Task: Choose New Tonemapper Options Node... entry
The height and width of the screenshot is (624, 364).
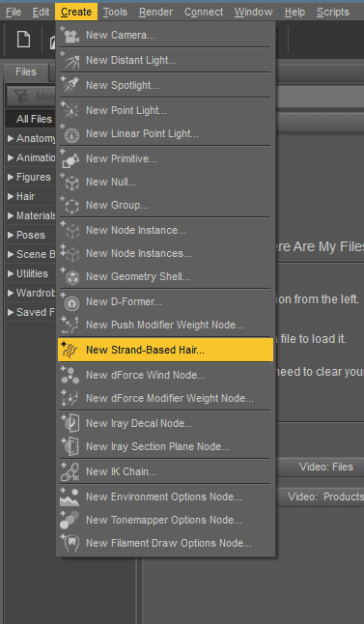Action: tap(165, 520)
